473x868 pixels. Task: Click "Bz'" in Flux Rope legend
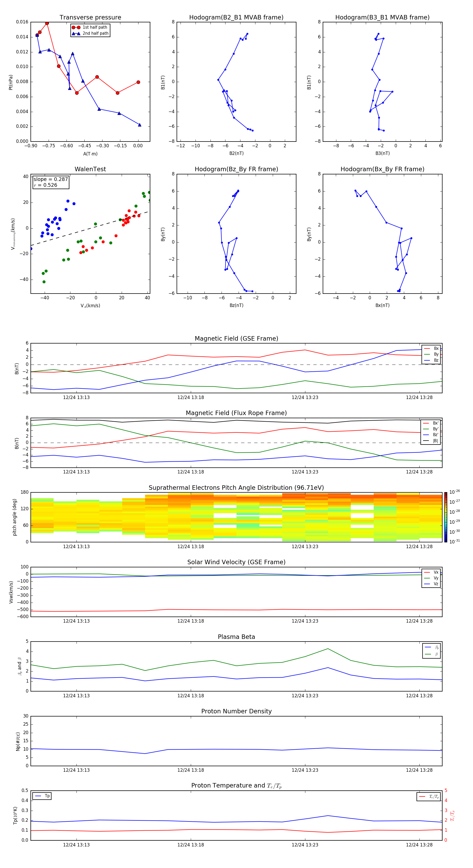click(x=436, y=435)
